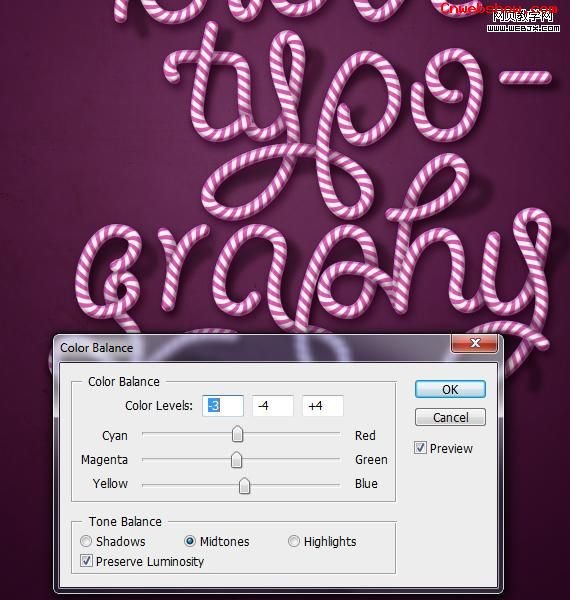Click the www.webjx.com watermark link
Screen dimensions: 570x600
click(523, 28)
